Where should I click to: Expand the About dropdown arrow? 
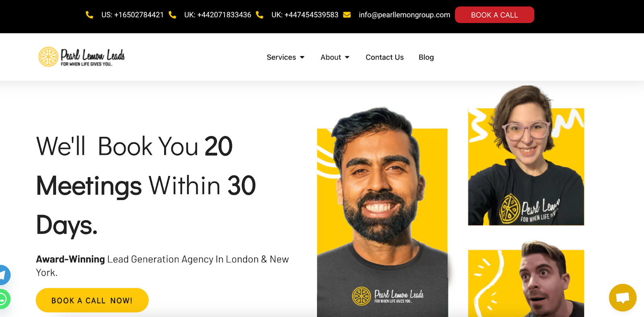pos(347,57)
